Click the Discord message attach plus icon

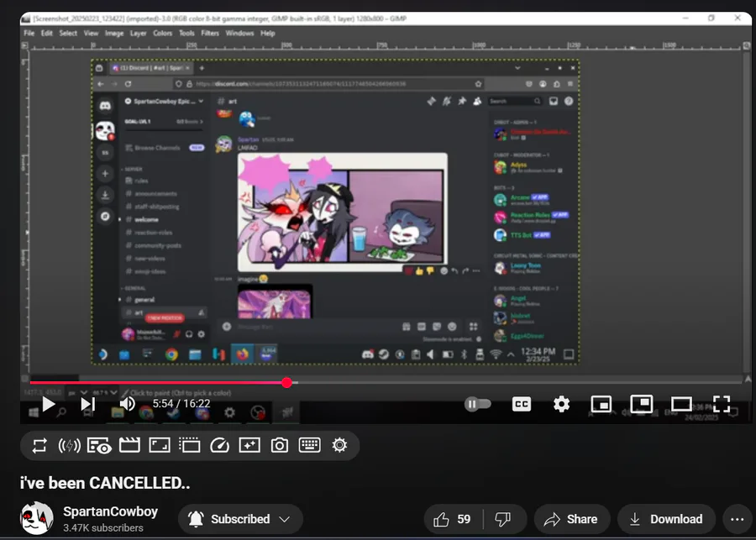coord(227,327)
